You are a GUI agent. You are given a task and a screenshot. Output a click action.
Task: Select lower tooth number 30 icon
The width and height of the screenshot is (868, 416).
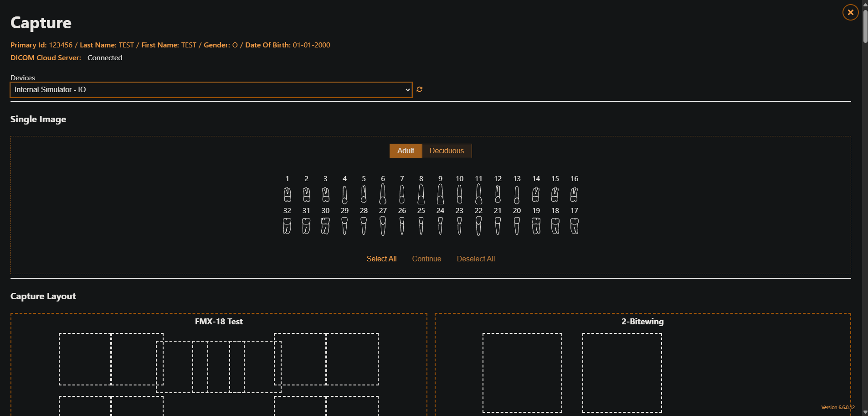click(325, 226)
